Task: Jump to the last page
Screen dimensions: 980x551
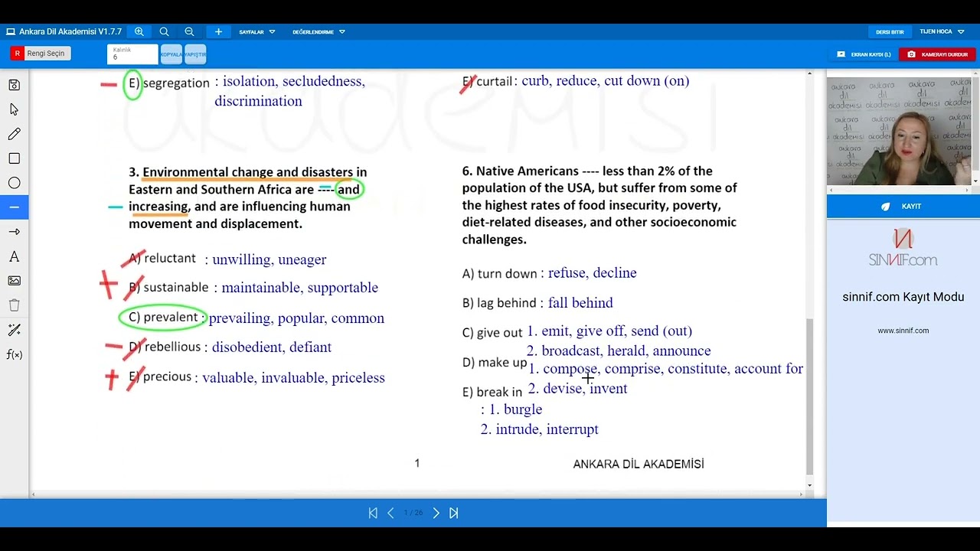Action: tap(453, 513)
